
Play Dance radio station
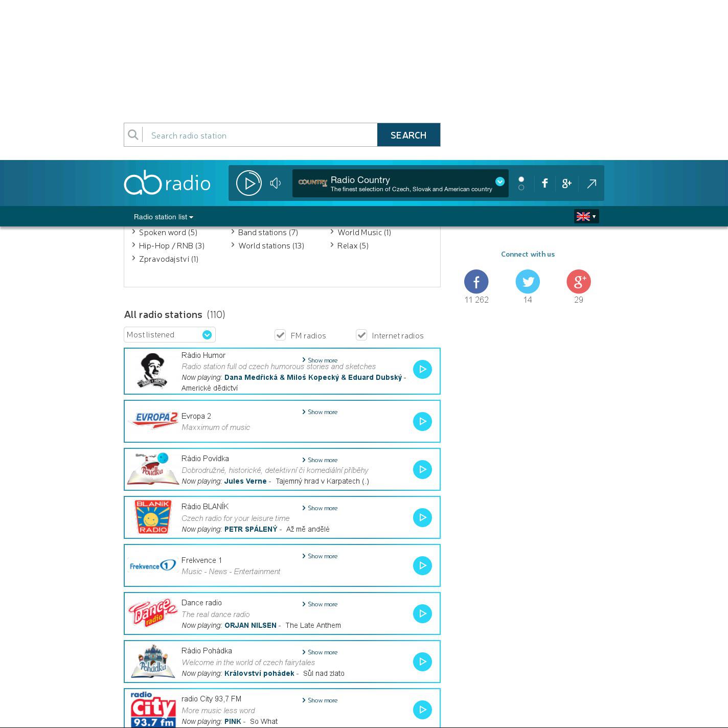pyautogui.click(x=422, y=613)
